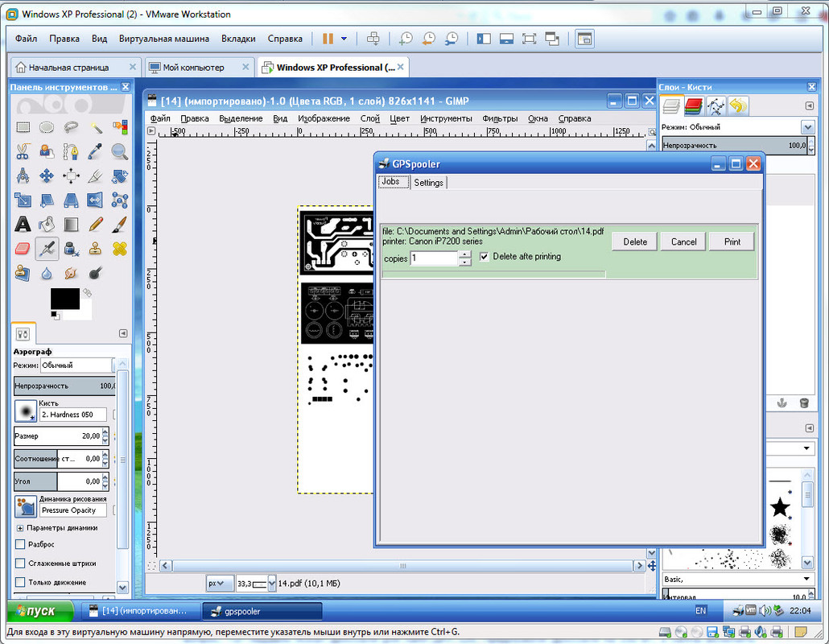Select the Flip tool

click(96, 200)
